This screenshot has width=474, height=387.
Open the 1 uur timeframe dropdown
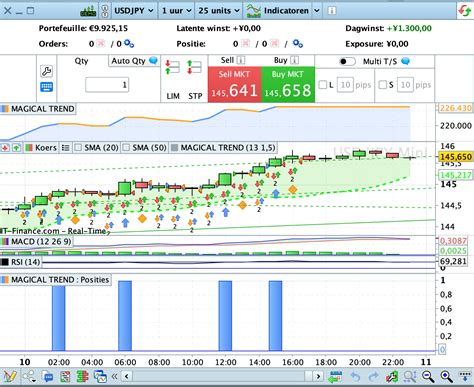(177, 11)
